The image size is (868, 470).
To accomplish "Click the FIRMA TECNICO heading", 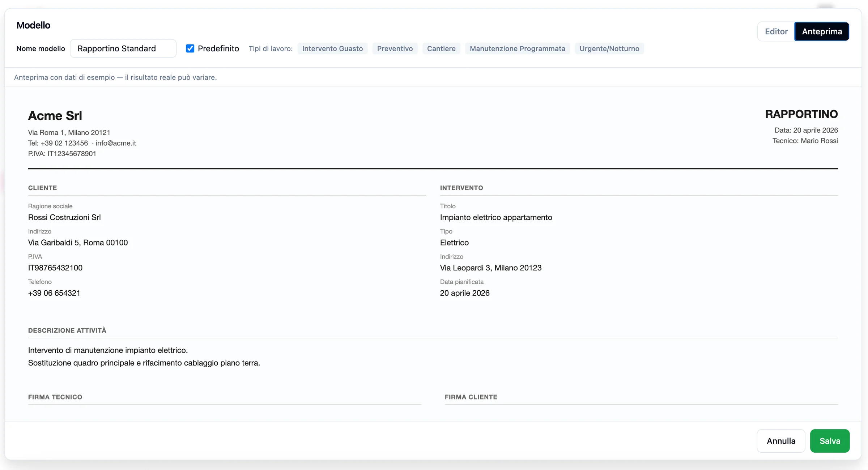I will 55,397.
